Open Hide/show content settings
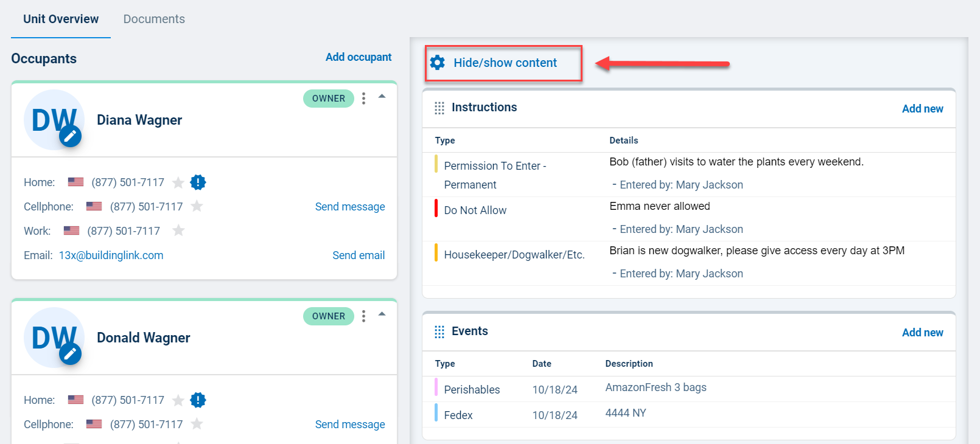This screenshot has width=980, height=444. point(505,63)
